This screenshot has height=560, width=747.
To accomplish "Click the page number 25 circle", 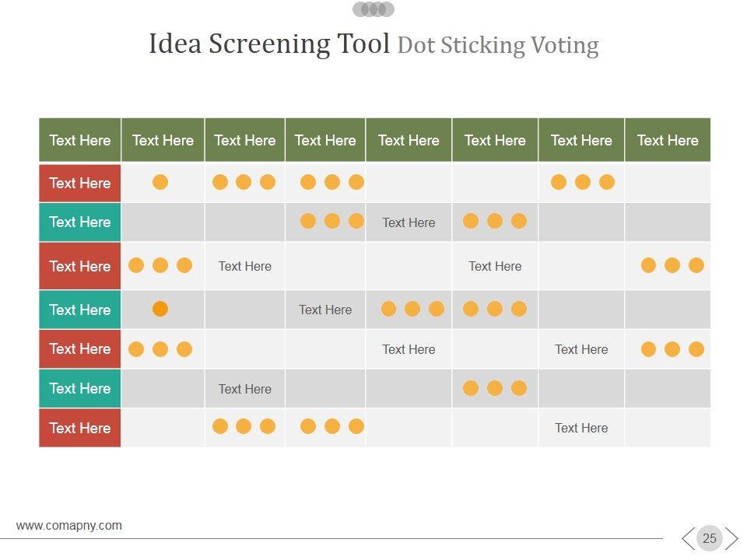I will pyautogui.click(x=709, y=538).
